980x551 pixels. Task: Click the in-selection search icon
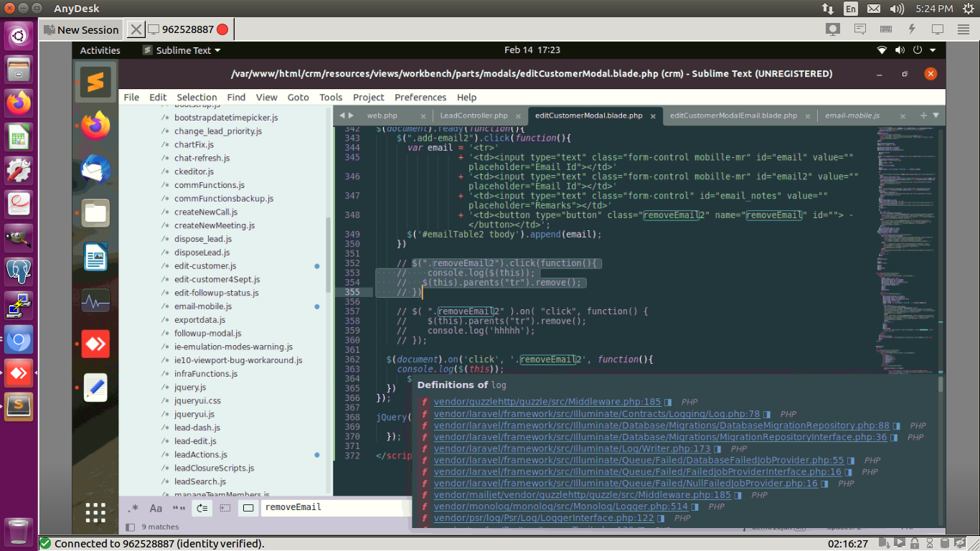[x=225, y=508]
